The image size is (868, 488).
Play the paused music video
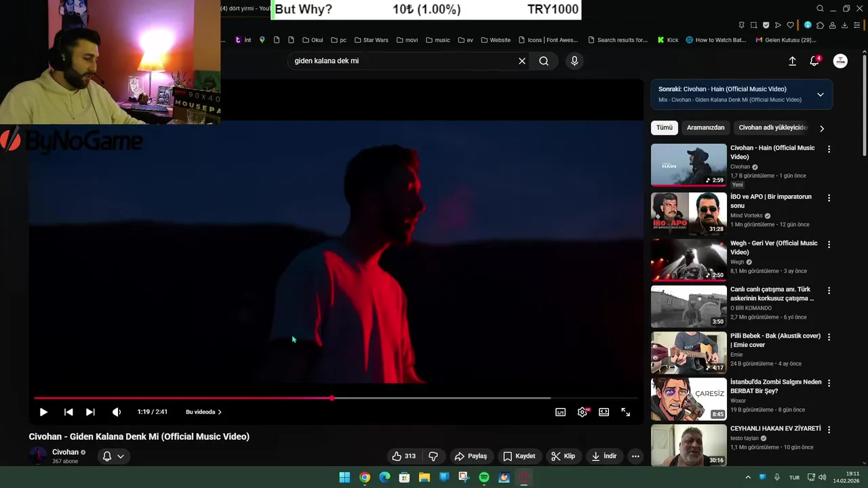(x=43, y=412)
